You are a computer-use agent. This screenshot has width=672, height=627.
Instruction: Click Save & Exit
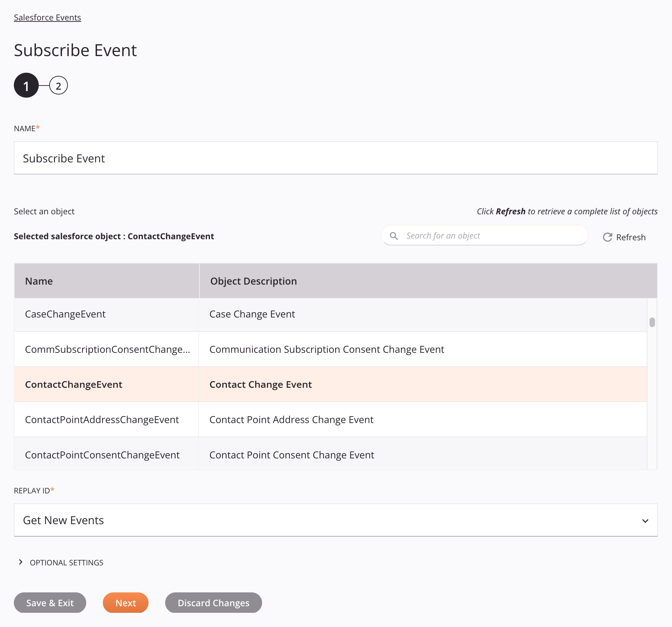pyautogui.click(x=50, y=602)
